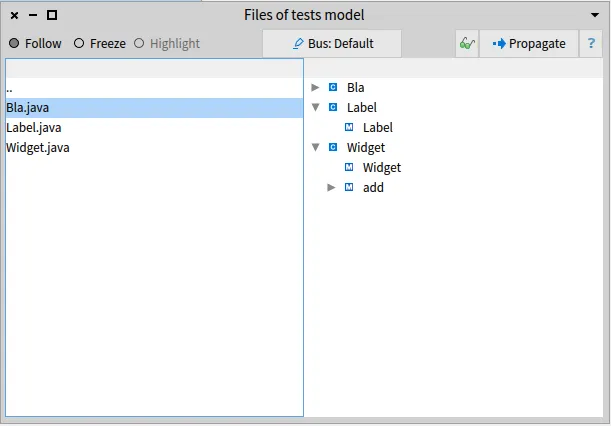Maximize the Files of tests model window

coord(52,15)
